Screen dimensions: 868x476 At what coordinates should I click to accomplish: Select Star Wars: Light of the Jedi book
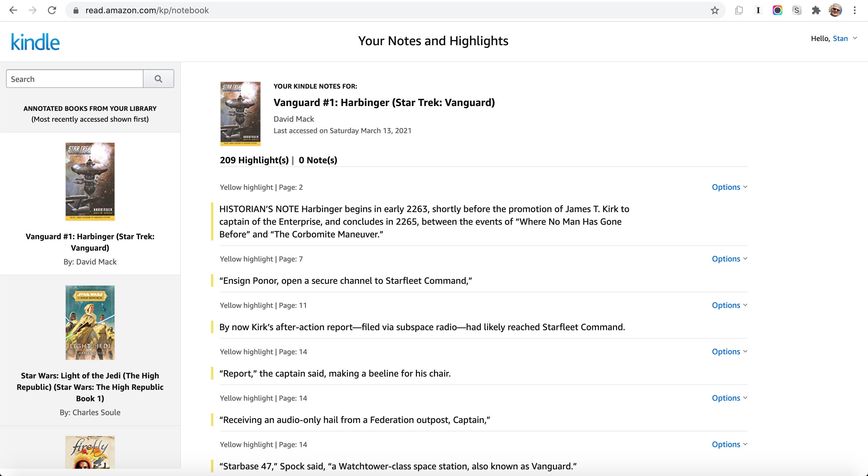(90, 387)
